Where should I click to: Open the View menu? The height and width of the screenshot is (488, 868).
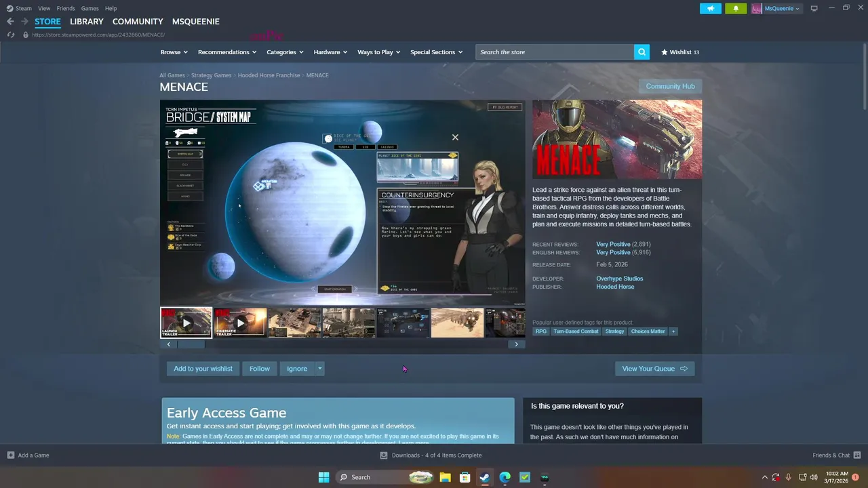pos(44,8)
